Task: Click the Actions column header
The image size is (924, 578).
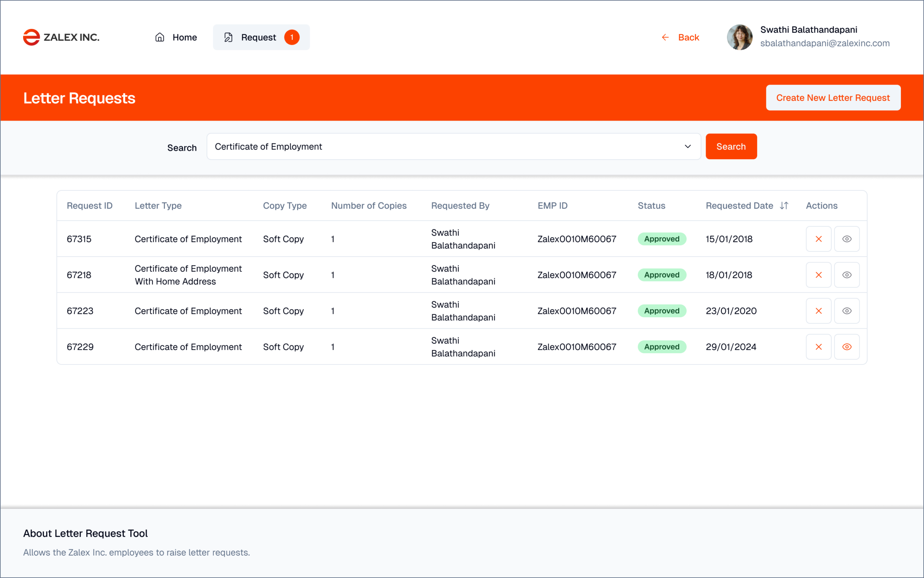Action: click(821, 206)
